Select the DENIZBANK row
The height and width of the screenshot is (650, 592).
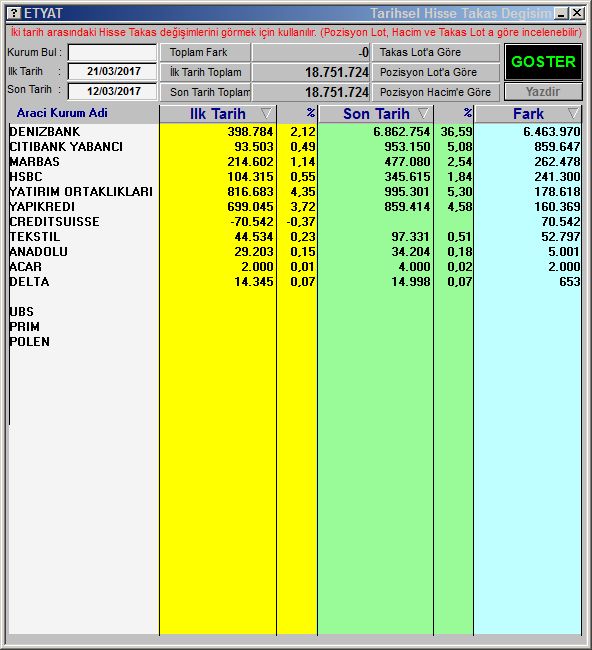coord(295,131)
